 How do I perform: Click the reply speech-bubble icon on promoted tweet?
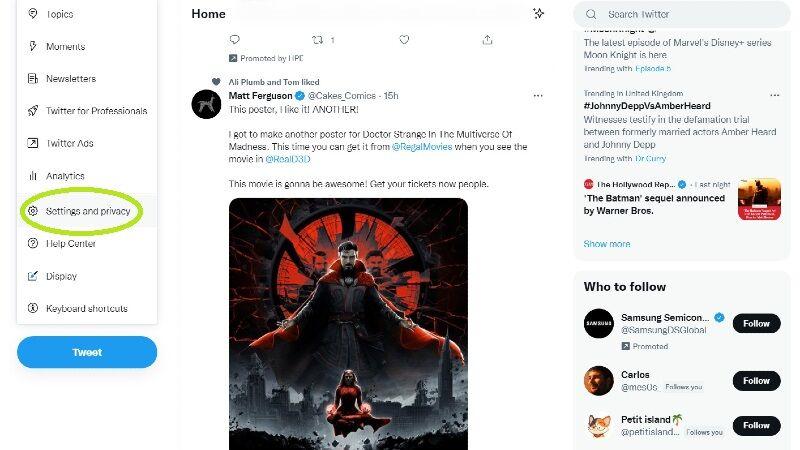(x=235, y=39)
